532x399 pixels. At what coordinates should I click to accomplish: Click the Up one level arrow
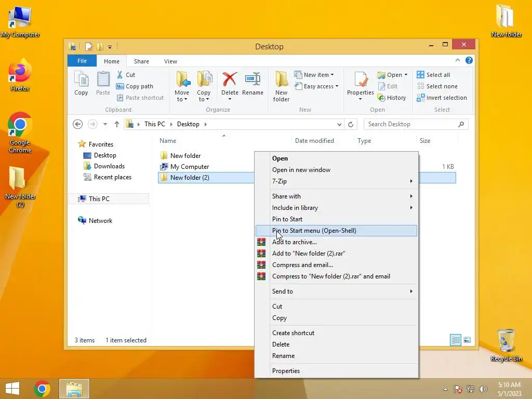pos(117,124)
